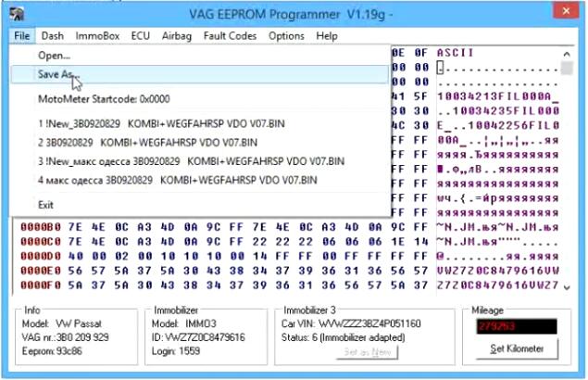Click first hex byte 40 in row 0000D0

click(75, 257)
